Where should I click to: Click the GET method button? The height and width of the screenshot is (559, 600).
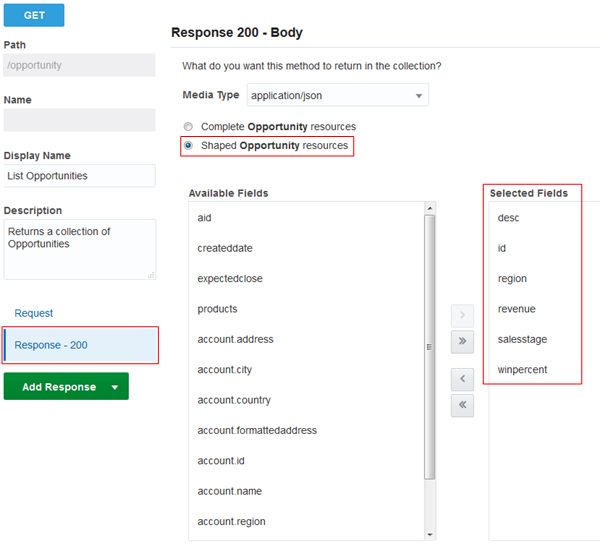pyautogui.click(x=34, y=15)
